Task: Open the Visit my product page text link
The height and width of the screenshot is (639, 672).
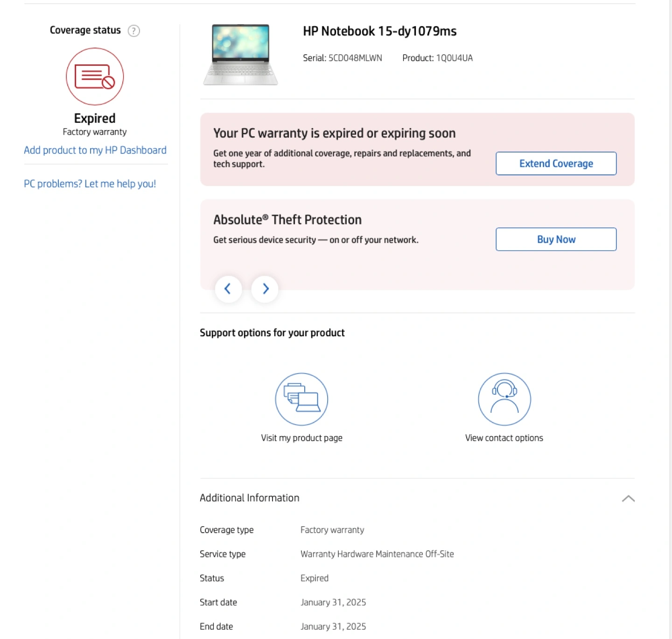Action: coord(302,438)
